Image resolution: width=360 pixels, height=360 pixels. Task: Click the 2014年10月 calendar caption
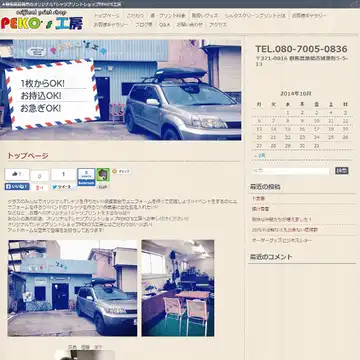point(296,94)
